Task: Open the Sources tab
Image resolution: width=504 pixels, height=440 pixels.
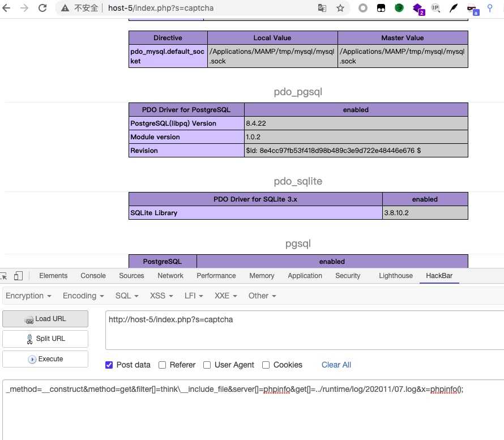Action: click(x=131, y=276)
